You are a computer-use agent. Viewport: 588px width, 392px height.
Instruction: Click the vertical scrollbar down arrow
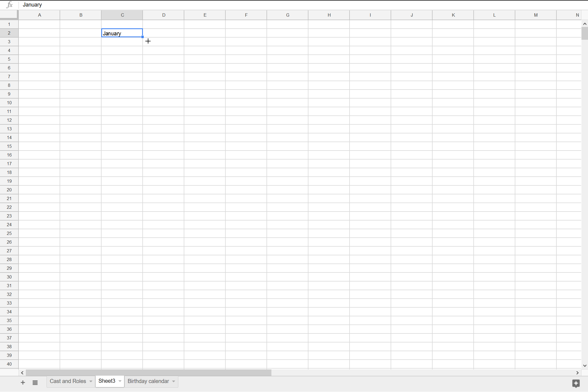click(584, 366)
